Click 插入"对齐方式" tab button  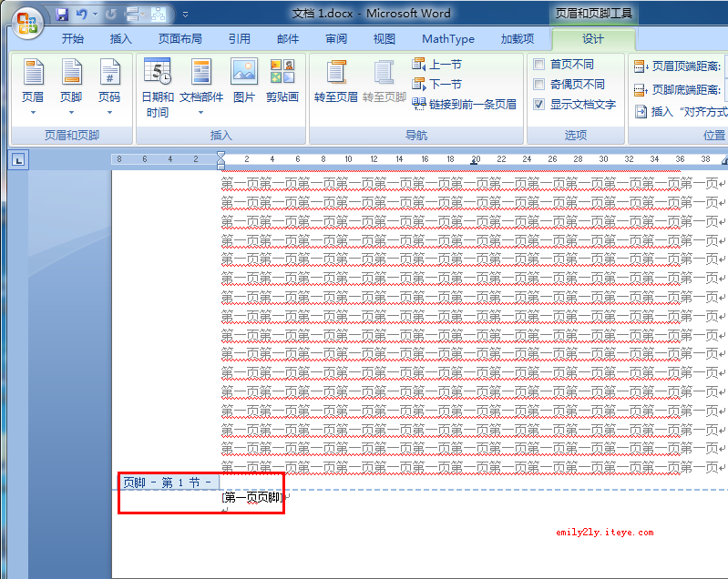[x=682, y=112]
